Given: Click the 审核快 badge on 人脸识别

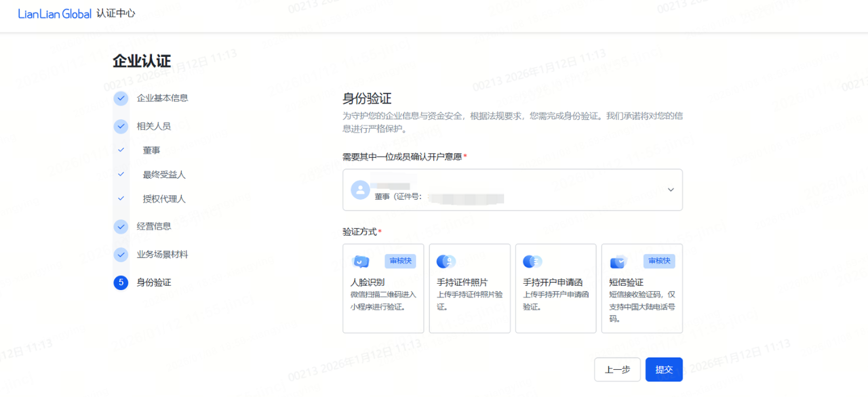Looking at the screenshot, I should [400, 261].
